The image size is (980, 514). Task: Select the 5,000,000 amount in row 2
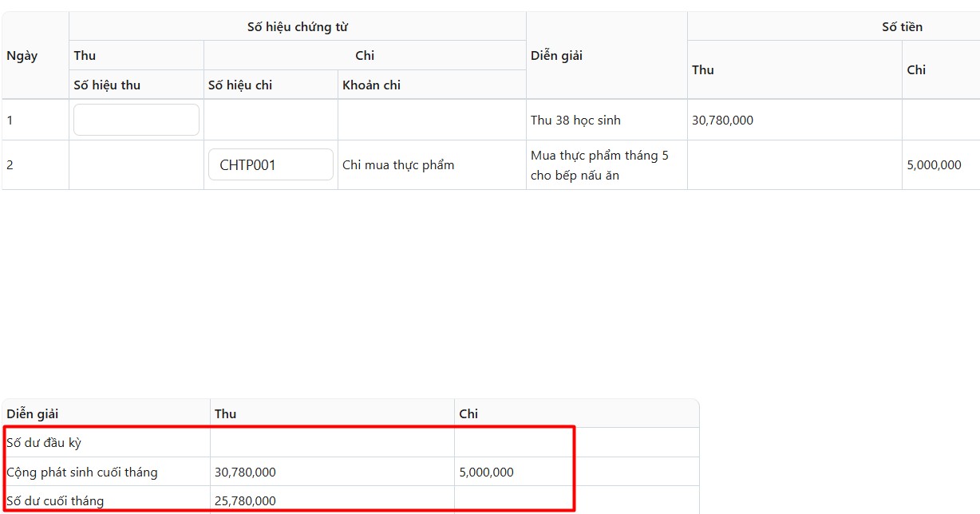click(934, 165)
